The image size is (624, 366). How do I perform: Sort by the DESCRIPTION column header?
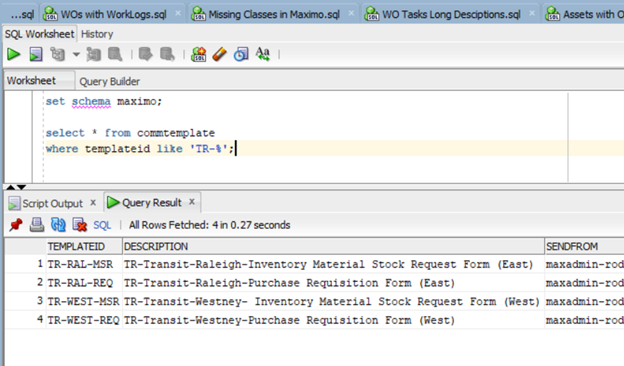click(x=333, y=247)
